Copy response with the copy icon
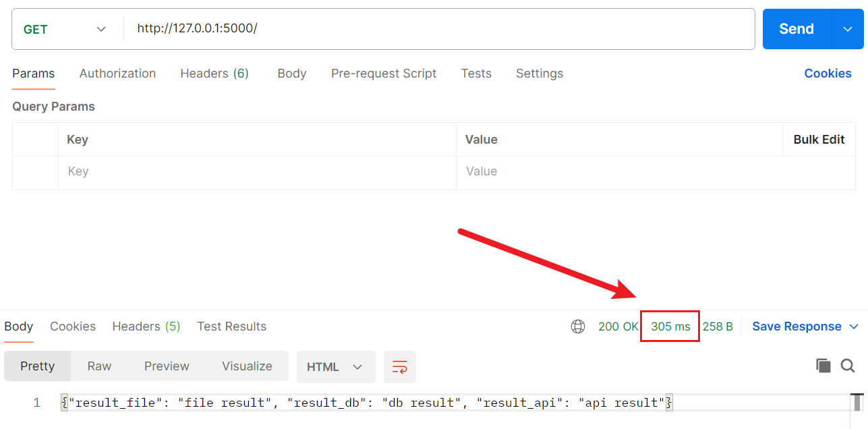 click(823, 366)
